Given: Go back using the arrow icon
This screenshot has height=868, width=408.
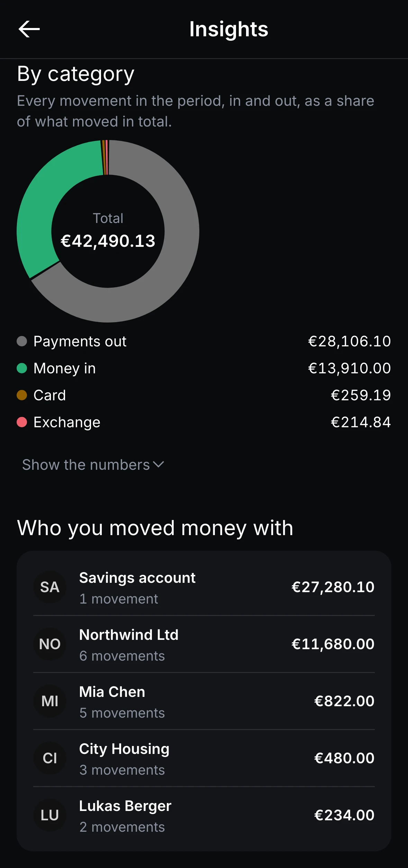Looking at the screenshot, I should [29, 29].
